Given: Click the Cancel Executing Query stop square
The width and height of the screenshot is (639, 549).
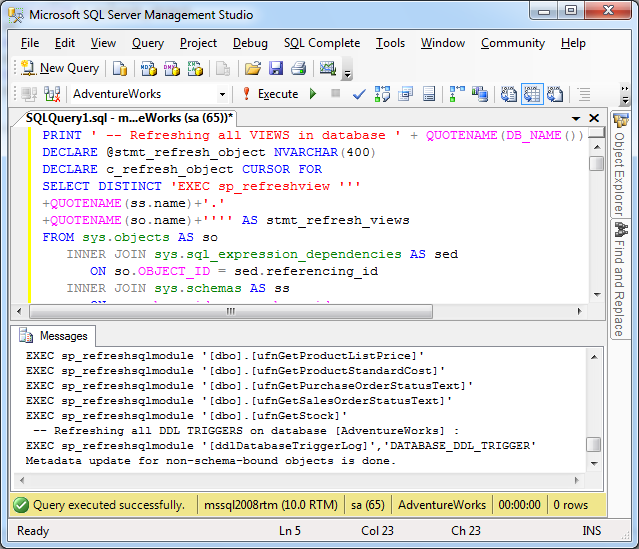Looking at the screenshot, I should (x=336, y=94).
